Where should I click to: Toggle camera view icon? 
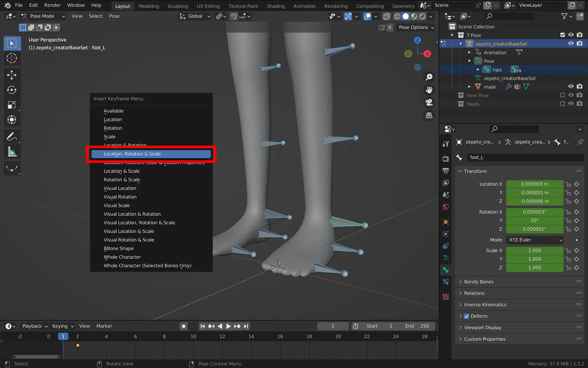click(429, 102)
